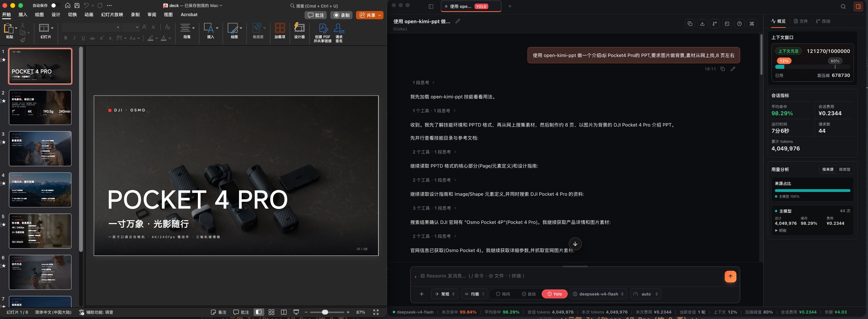This screenshot has width=868, height=319.
Task: Click the Undo arrow icon
Action: pos(86,5)
